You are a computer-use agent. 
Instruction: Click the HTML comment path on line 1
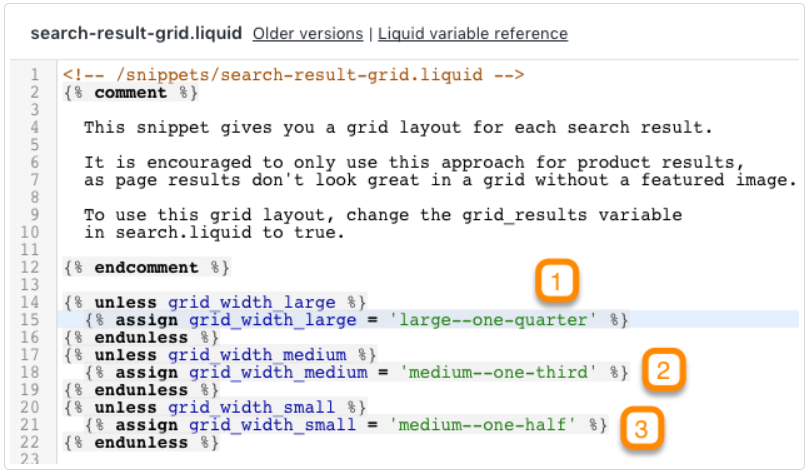click(294, 75)
